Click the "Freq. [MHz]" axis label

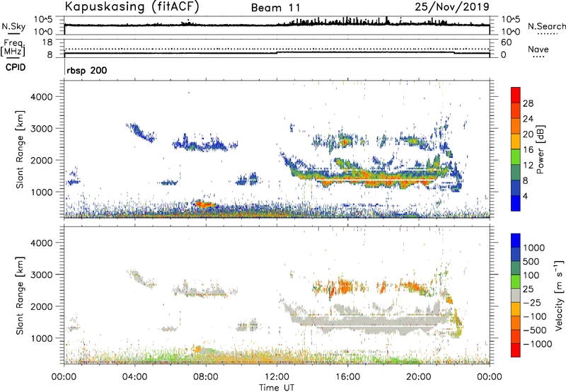click(13, 48)
